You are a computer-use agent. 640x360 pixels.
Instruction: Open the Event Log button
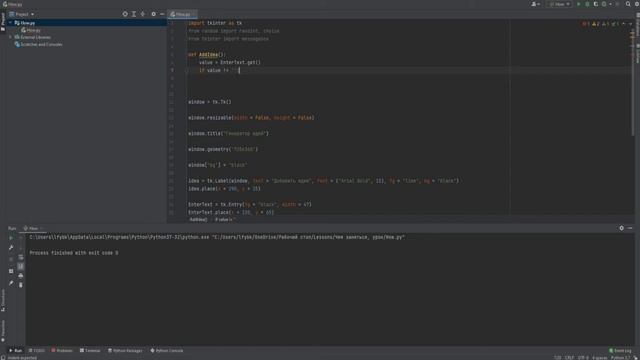(620, 351)
